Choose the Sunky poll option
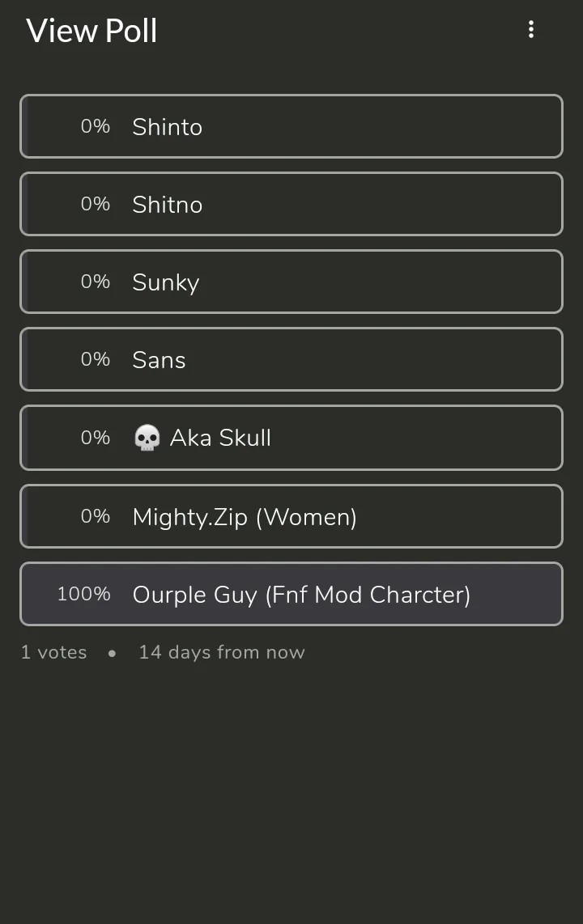Viewport: 583px width, 924px height. 291,282
